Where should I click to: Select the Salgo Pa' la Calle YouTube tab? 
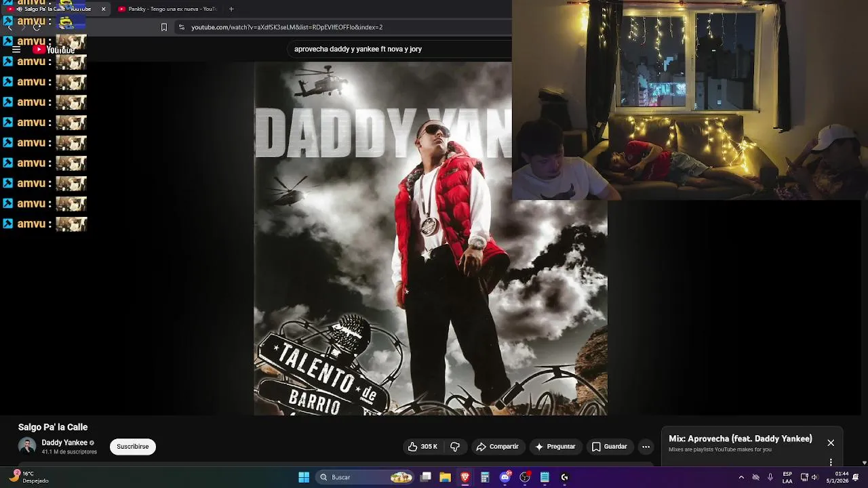point(54,9)
